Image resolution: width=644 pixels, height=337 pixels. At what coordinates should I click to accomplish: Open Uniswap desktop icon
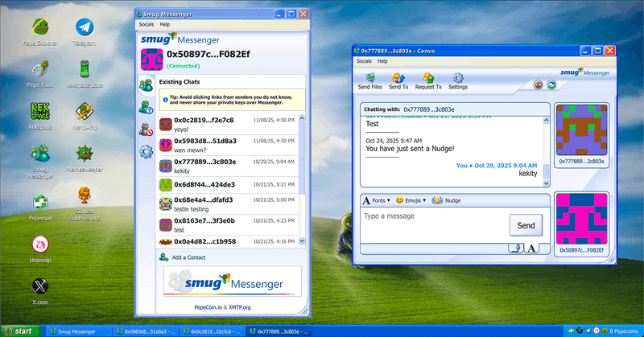coord(40,249)
